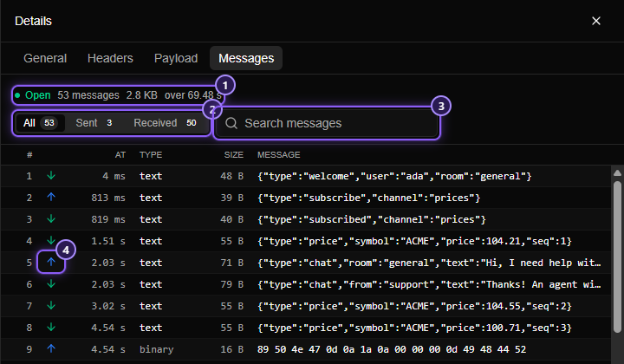Click the received arrow on message 4
624x364 pixels.
[x=51, y=240]
